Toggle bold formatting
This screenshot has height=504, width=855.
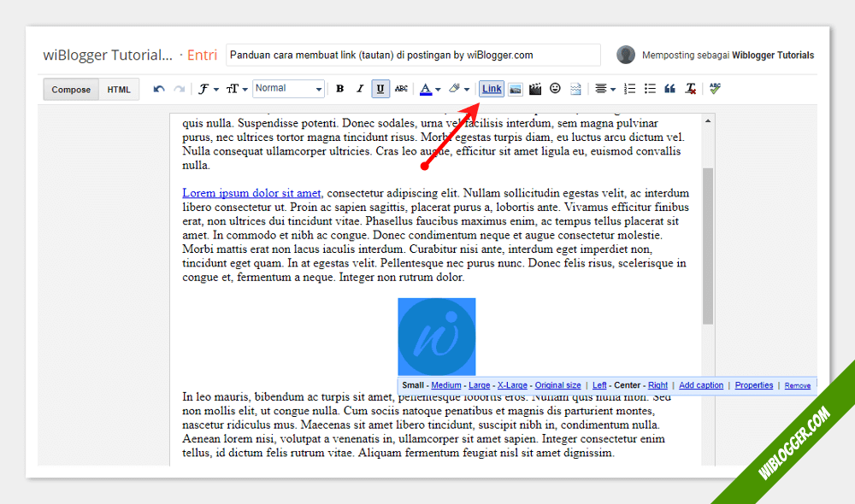(x=339, y=89)
